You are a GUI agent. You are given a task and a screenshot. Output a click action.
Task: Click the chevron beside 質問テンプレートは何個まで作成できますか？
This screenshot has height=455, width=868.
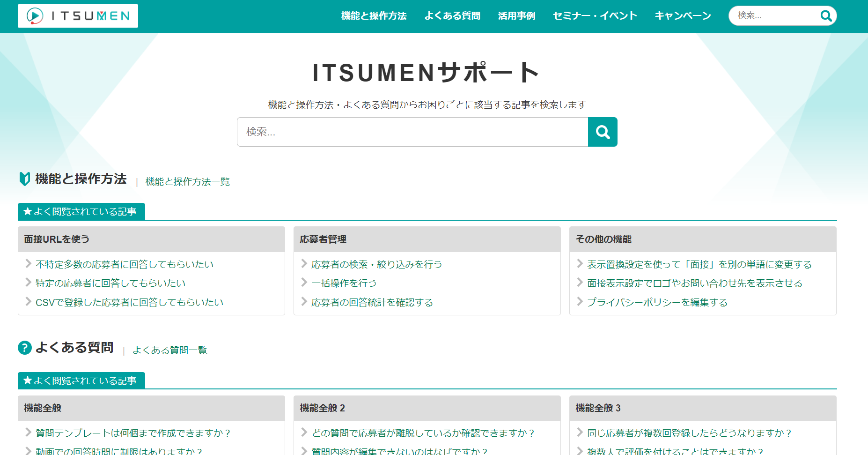point(28,432)
